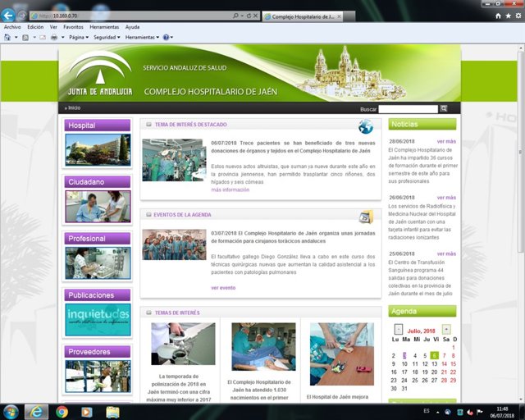Expand the Seguridad dropdown menu
This screenshot has width=525, height=420.
tap(107, 37)
